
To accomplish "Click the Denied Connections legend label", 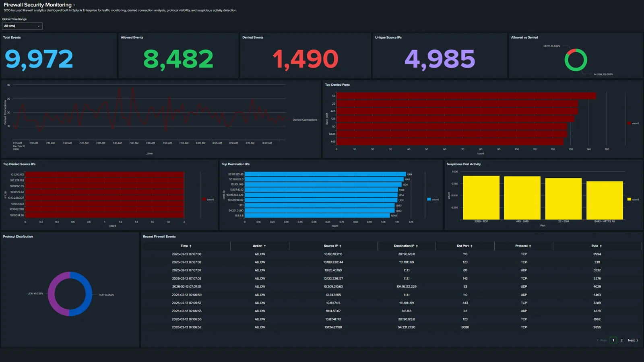I will click(305, 120).
